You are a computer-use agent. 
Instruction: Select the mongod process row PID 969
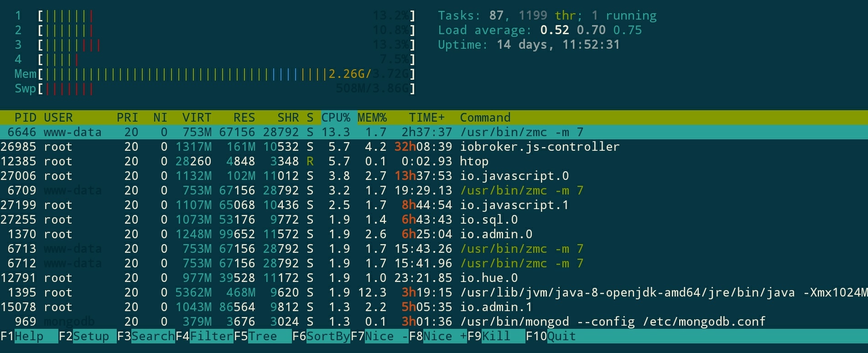434,322
